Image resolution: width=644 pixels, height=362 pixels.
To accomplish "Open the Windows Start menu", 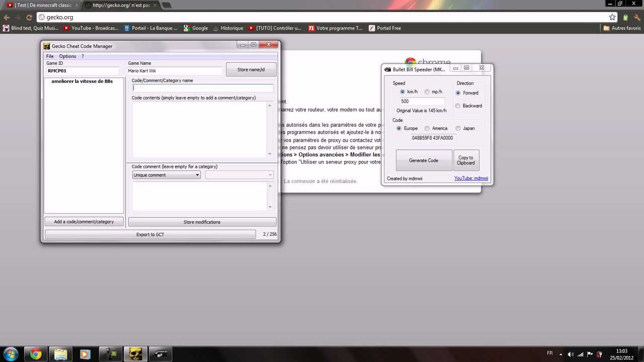I will coord(11,354).
